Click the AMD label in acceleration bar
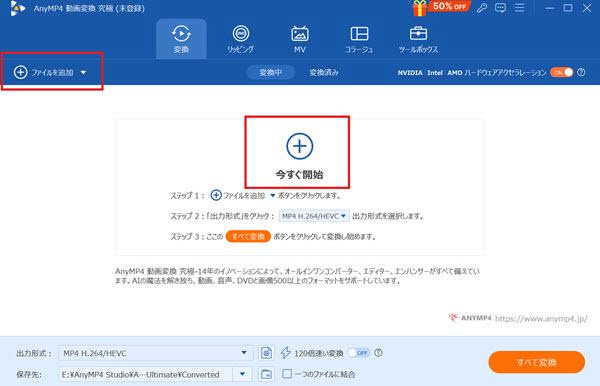600x386 pixels. pyautogui.click(x=455, y=73)
